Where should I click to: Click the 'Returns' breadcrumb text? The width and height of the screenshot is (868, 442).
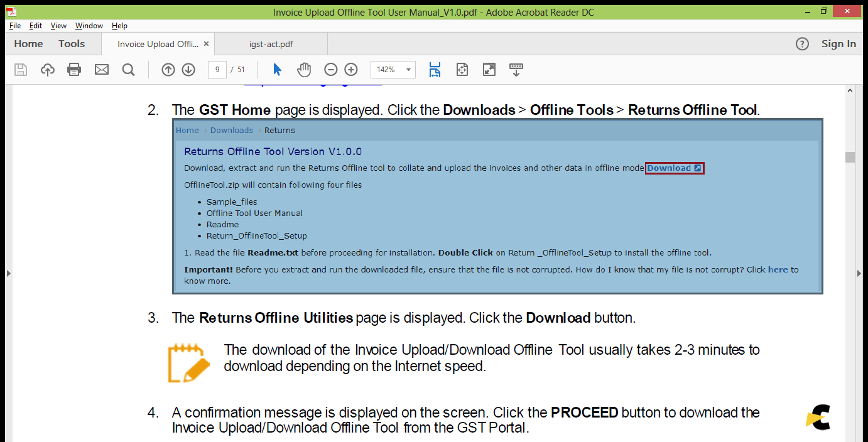[x=279, y=131]
